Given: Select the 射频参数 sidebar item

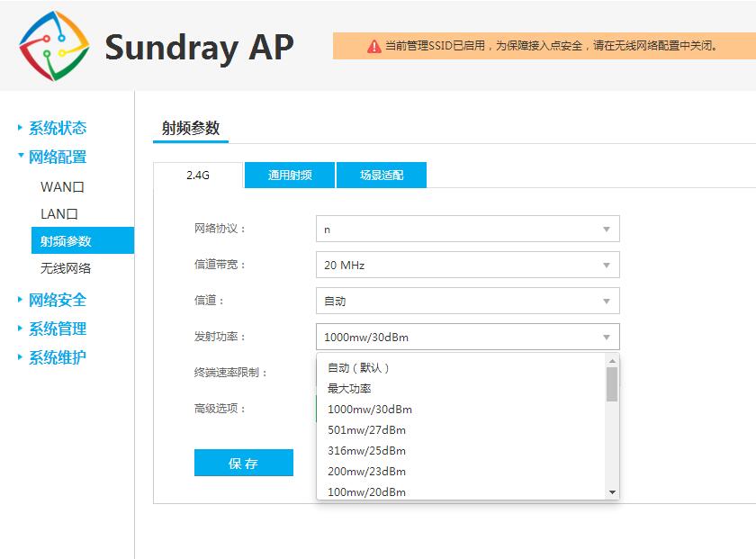Looking at the screenshot, I should [83, 240].
